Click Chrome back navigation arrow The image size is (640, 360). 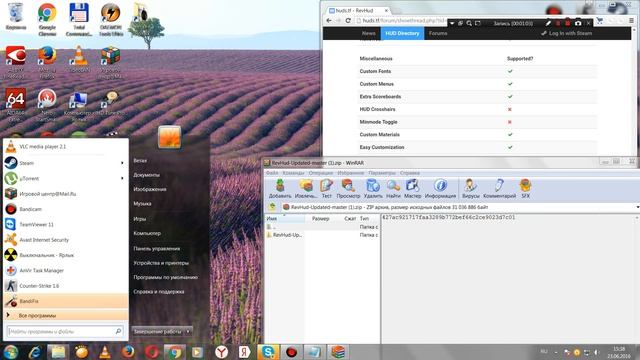(329, 20)
